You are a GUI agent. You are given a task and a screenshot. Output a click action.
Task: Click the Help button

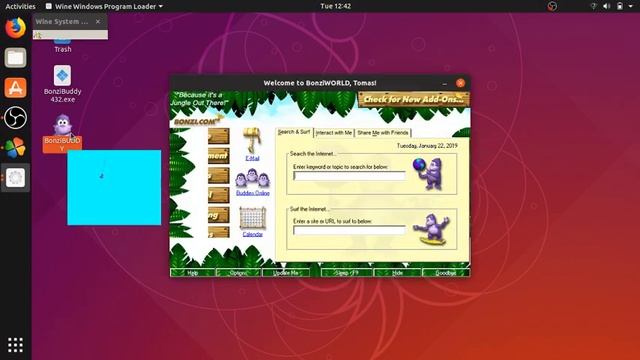click(x=193, y=273)
